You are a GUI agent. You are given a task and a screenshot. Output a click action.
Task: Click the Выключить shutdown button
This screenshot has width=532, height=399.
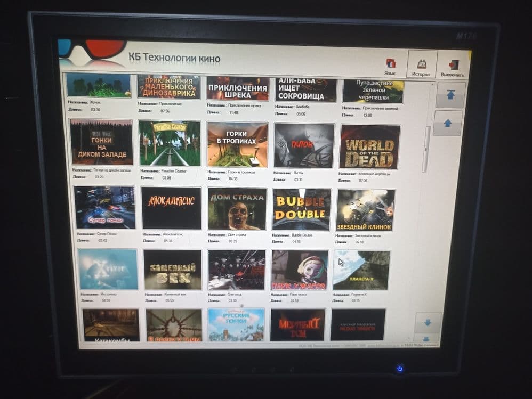coord(453,68)
